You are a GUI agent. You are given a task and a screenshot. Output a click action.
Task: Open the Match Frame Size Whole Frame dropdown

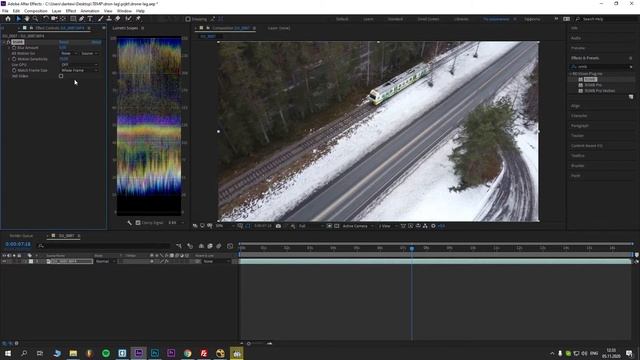79,71
